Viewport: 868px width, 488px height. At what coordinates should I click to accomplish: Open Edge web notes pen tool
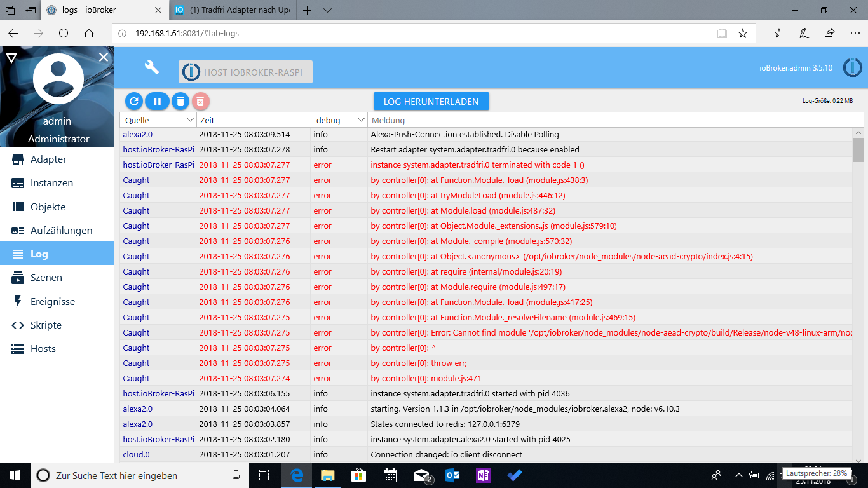click(804, 34)
